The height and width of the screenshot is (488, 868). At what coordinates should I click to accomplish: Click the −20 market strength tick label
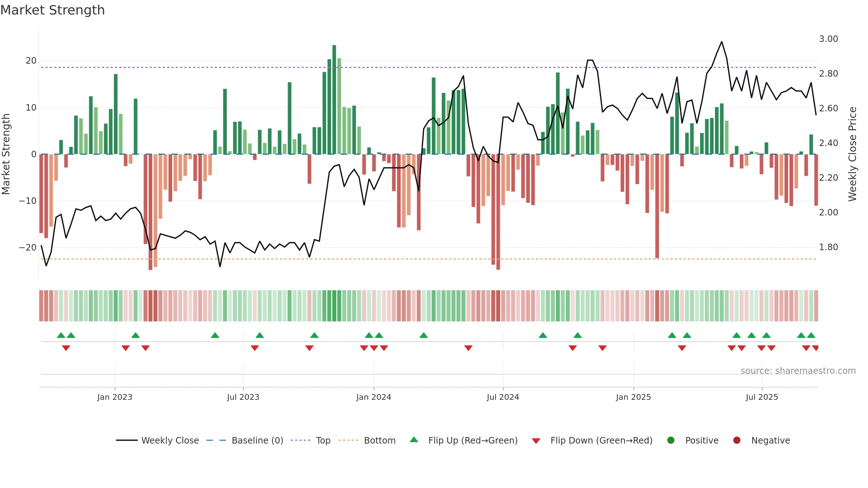[28, 247]
